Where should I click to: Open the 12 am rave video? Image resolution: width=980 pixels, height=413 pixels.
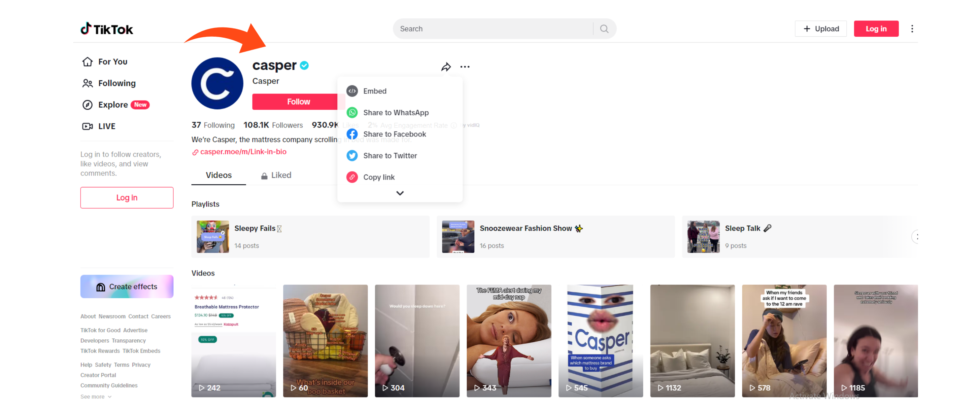pos(784,341)
